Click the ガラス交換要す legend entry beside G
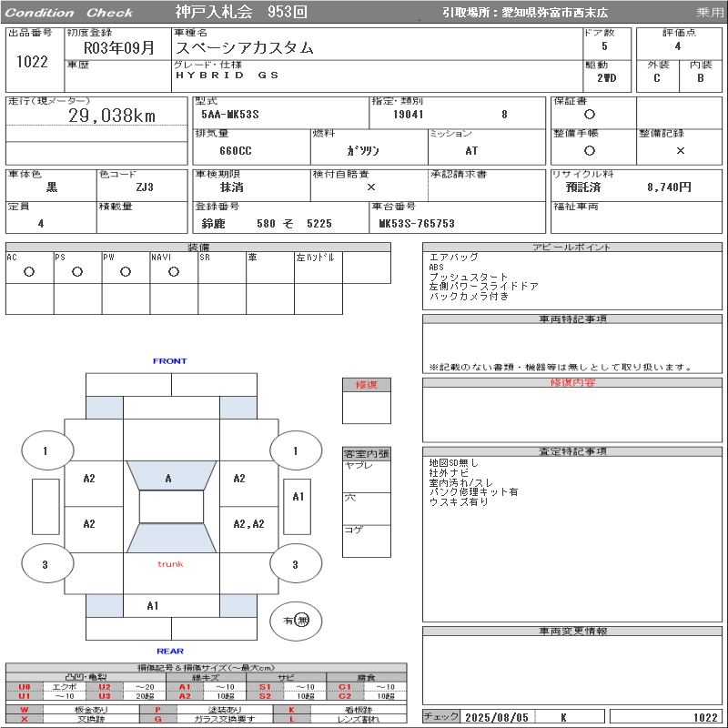The image size is (728, 728). [x=225, y=719]
